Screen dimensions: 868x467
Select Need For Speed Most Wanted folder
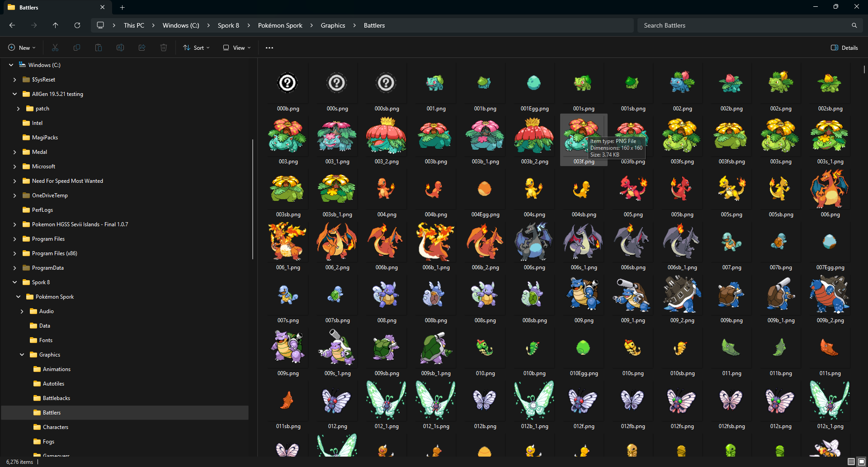[x=67, y=181]
